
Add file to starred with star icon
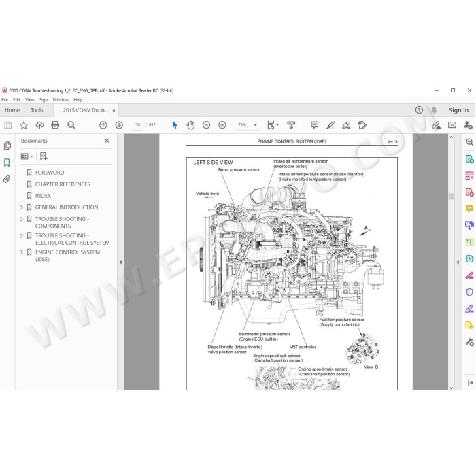pyautogui.click(x=24, y=125)
